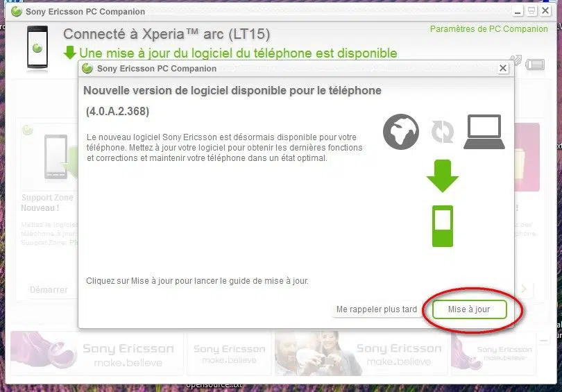Click the PC Companion logo in main title bar

pos(17,12)
